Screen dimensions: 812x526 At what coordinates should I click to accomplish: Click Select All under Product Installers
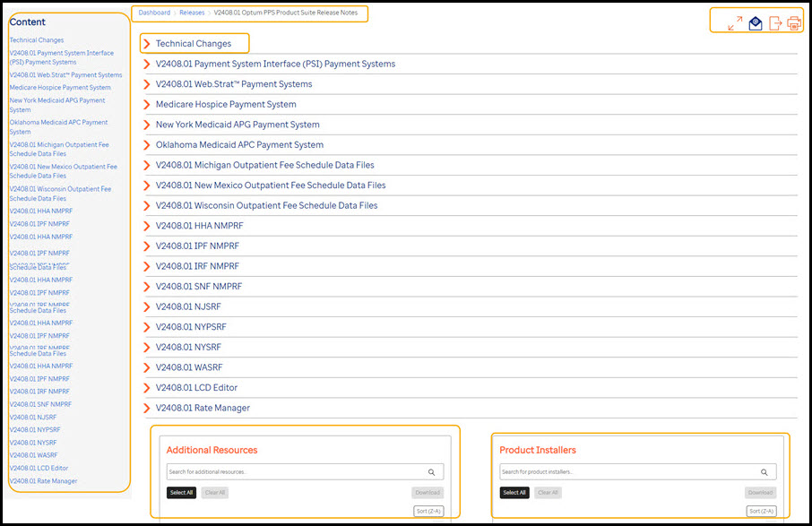pyautogui.click(x=514, y=493)
